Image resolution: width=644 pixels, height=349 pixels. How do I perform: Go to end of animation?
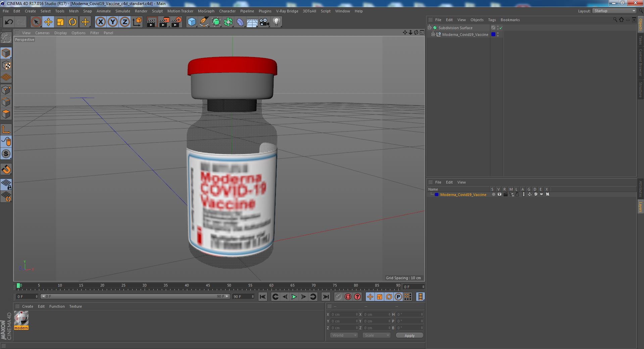(326, 297)
